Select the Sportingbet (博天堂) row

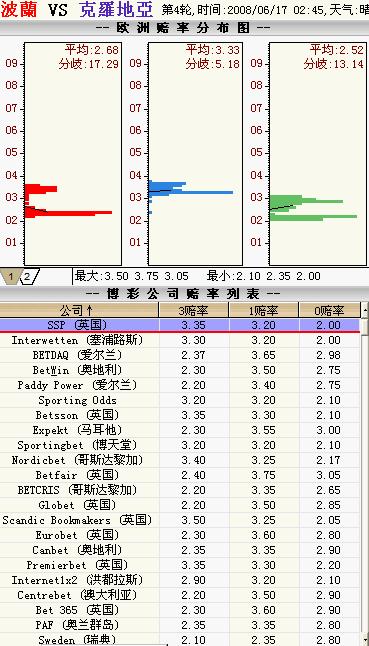(180, 445)
